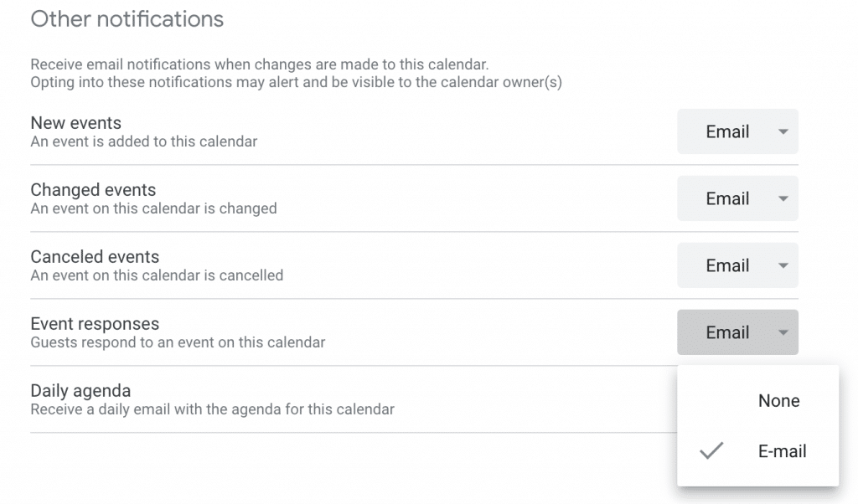The height and width of the screenshot is (504, 858).
Task: Click 'Receive a daily email' description text
Action: coord(212,409)
